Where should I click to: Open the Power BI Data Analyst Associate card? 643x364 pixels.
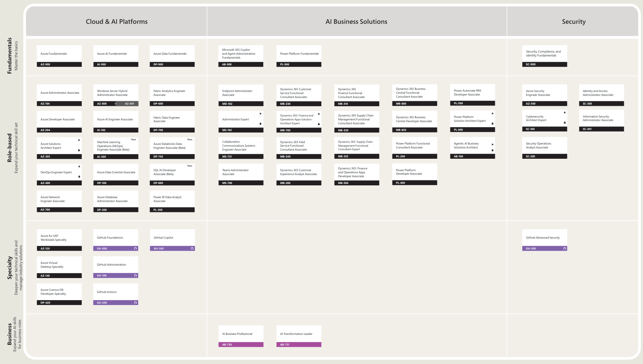[x=172, y=201]
